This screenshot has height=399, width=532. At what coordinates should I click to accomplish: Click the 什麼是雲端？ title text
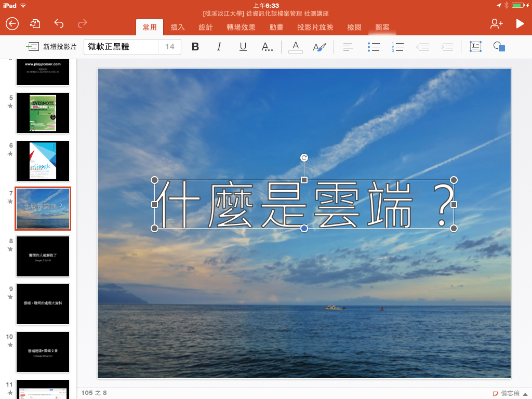tap(303, 204)
